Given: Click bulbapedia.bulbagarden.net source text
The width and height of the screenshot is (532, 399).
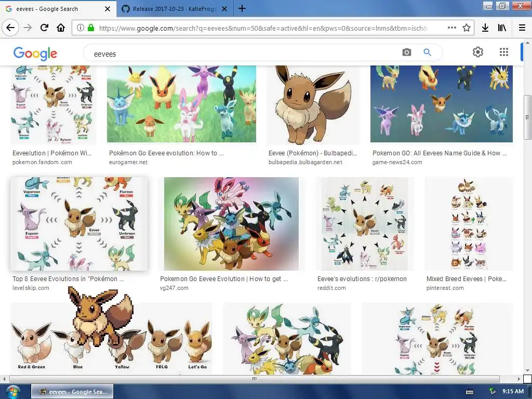Looking at the screenshot, I should pyautogui.click(x=305, y=162).
